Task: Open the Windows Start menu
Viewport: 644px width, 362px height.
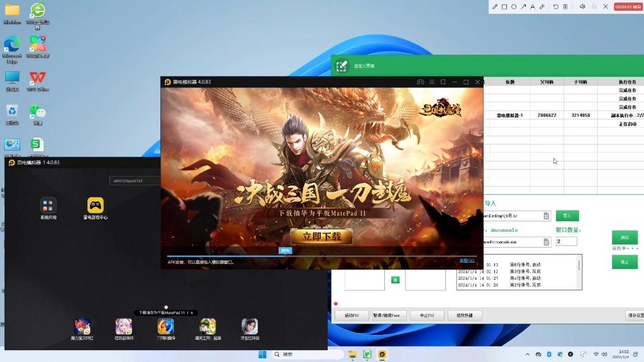Action: coord(262,354)
